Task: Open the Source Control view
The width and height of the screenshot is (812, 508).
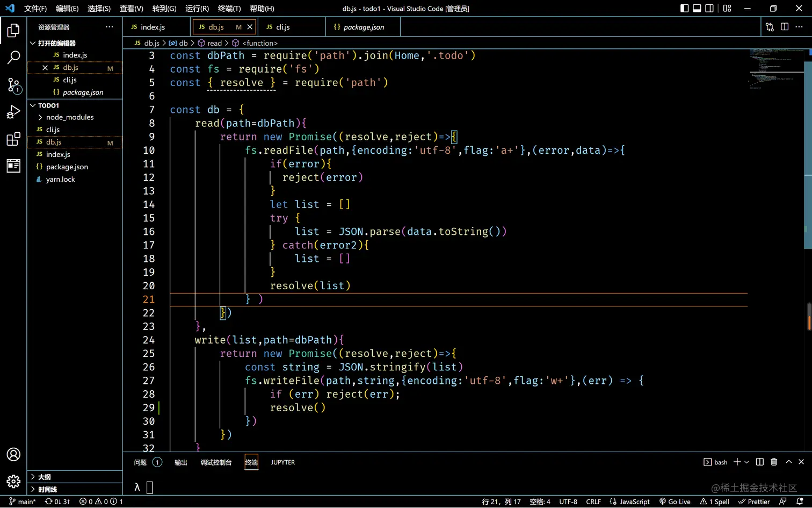Action: pyautogui.click(x=13, y=85)
